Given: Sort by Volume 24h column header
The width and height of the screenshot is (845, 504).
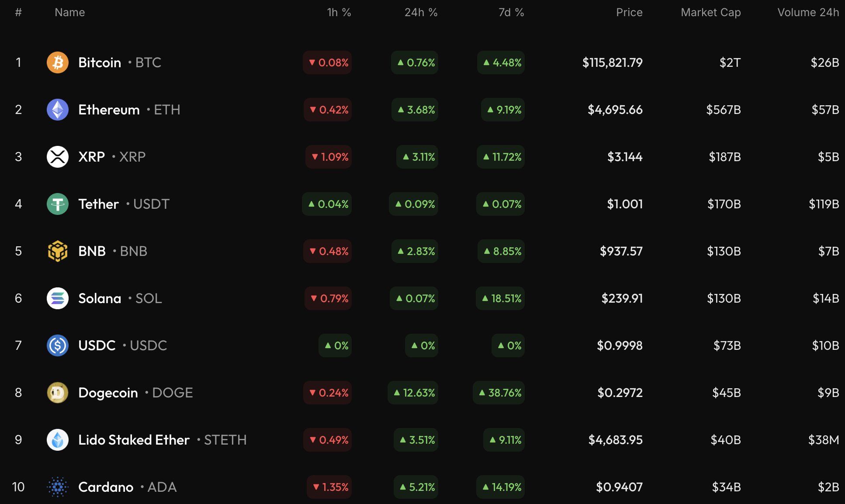Looking at the screenshot, I should point(808,12).
